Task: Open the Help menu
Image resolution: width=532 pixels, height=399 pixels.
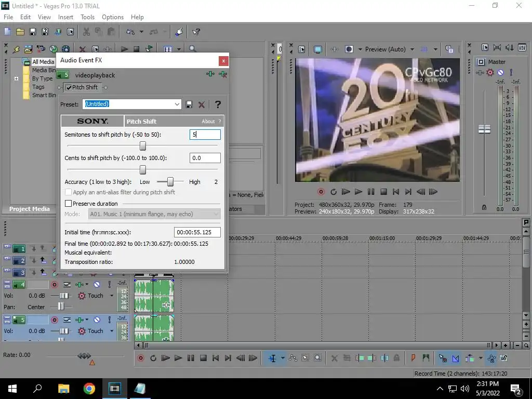Action: [x=137, y=17]
